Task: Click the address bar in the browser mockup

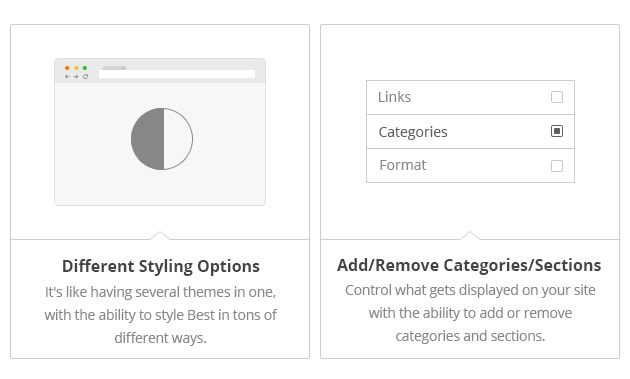Action: point(177,74)
